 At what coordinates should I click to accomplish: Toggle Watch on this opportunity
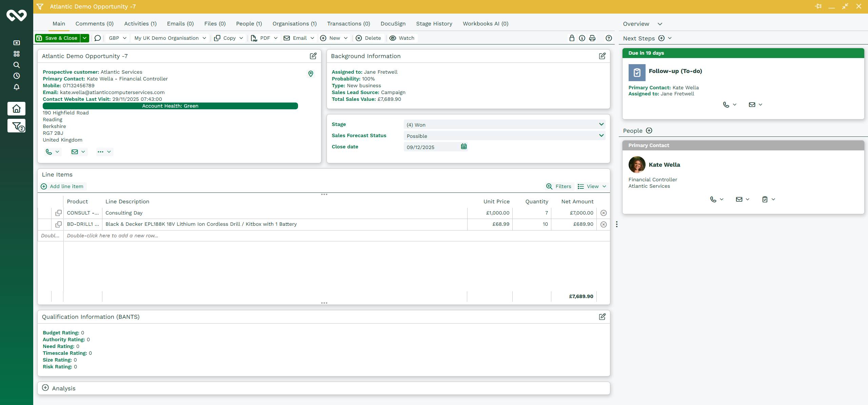point(402,38)
